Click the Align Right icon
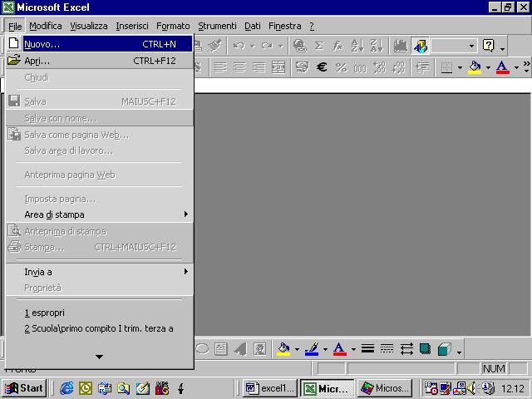 tap(259, 67)
